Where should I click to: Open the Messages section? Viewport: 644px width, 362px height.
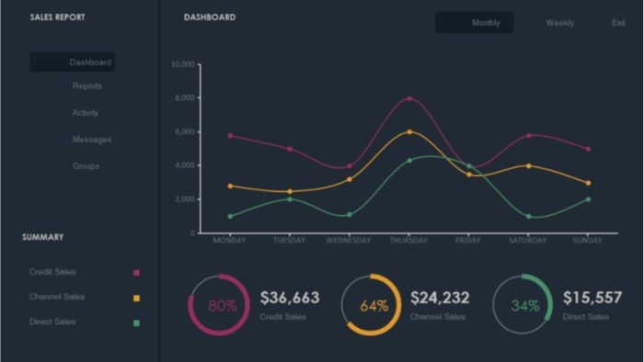tap(92, 140)
